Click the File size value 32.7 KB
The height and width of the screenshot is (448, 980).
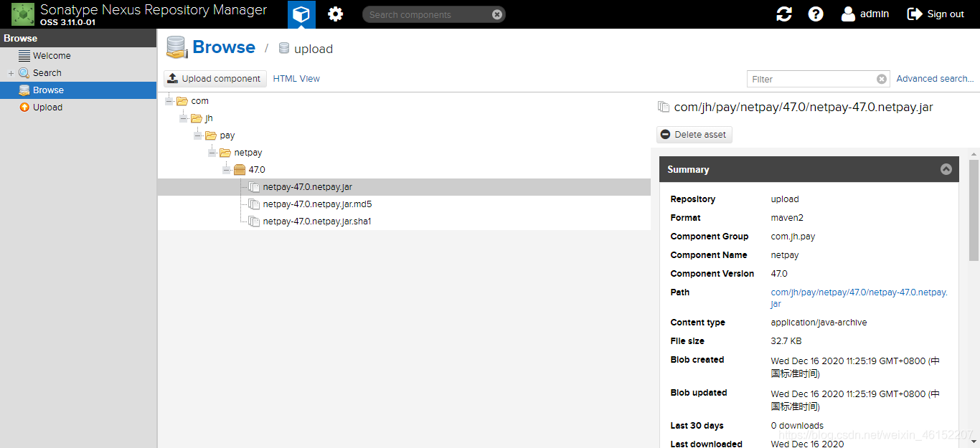pos(786,341)
